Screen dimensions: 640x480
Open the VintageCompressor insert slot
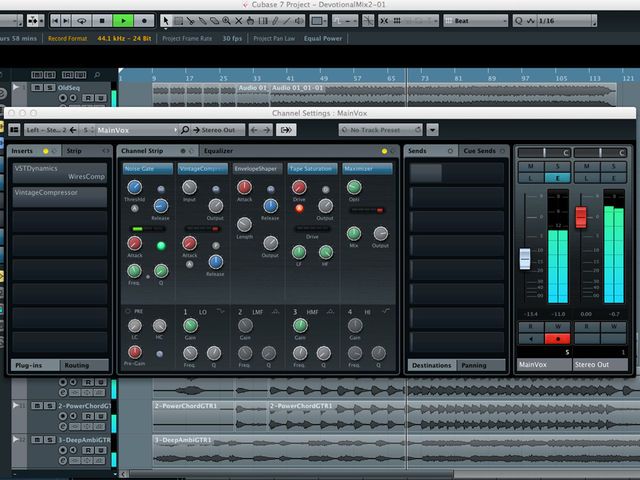coord(60,197)
